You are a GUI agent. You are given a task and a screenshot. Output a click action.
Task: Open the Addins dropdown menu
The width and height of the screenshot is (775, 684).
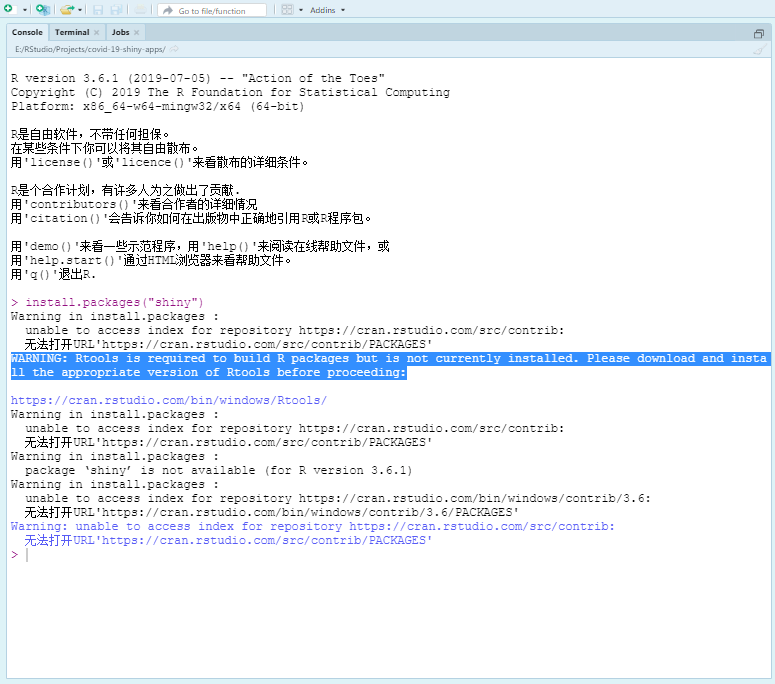pos(327,10)
